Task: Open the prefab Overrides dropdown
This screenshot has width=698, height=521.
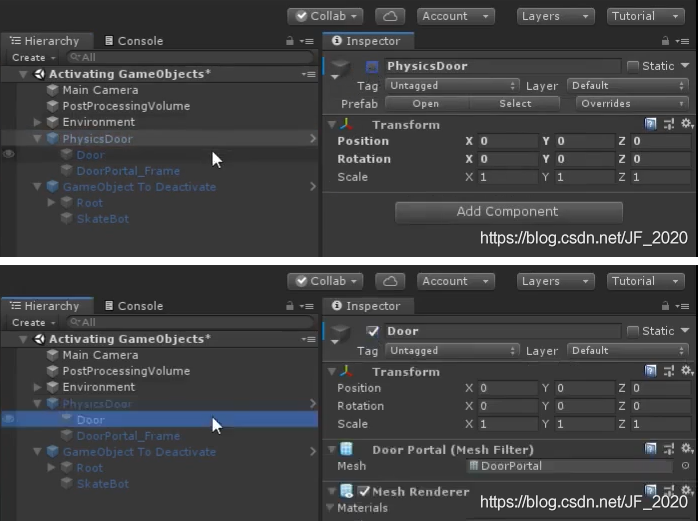Action: pos(632,104)
